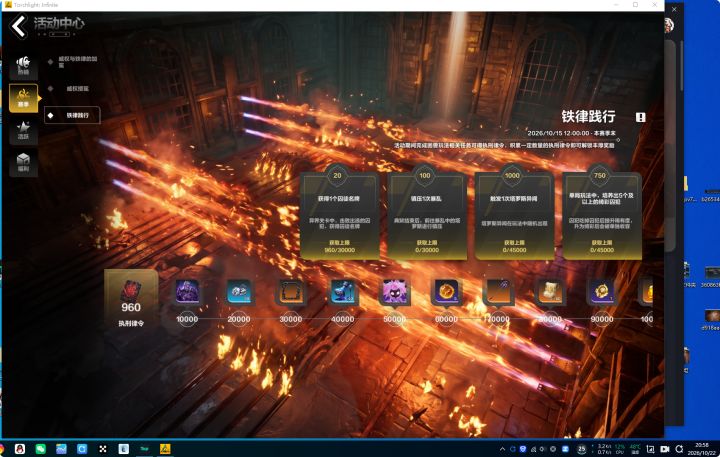Open the star icon 活跃 sidebar tab
This screenshot has height=457, width=720.
(x=23, y=131)
